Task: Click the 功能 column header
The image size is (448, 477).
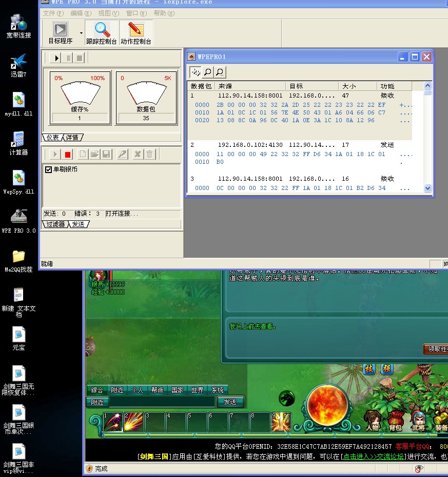Action: click(x=395, y=86)
